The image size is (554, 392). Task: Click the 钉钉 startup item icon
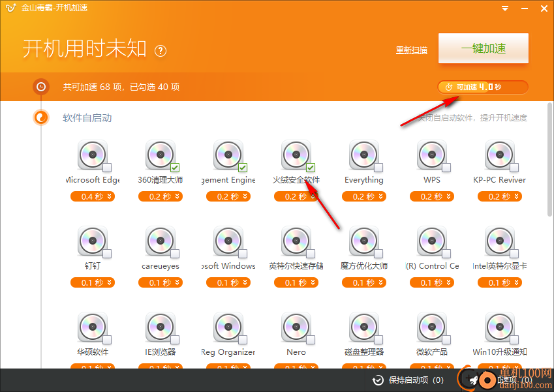[93, 241]
